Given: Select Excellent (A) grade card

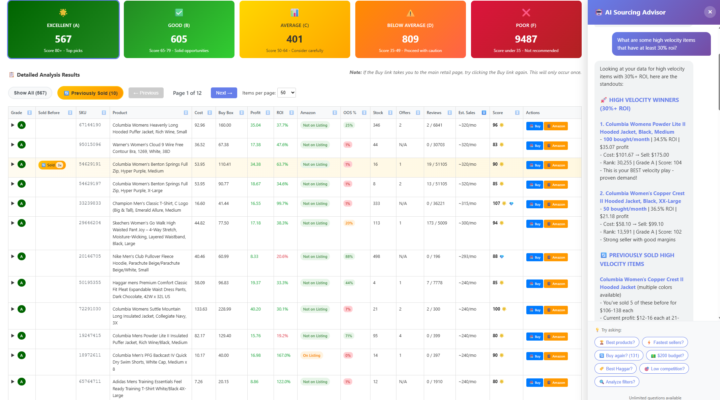Looking at the screenshot, I should (x=63, y=29).
